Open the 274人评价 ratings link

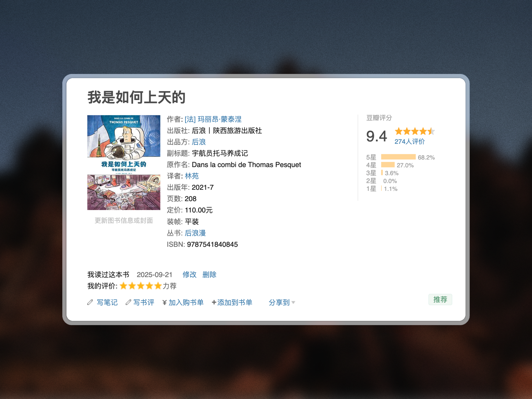coord(409,142)
